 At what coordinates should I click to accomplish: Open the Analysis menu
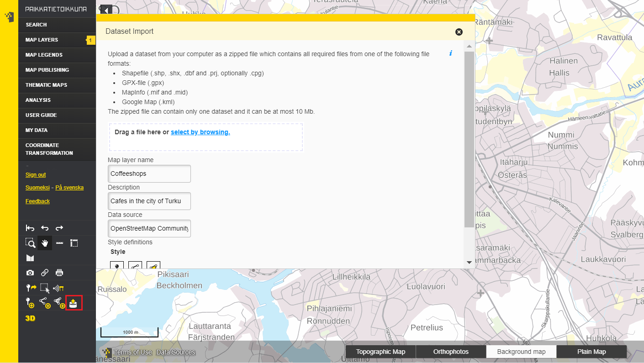coord(57,100)
